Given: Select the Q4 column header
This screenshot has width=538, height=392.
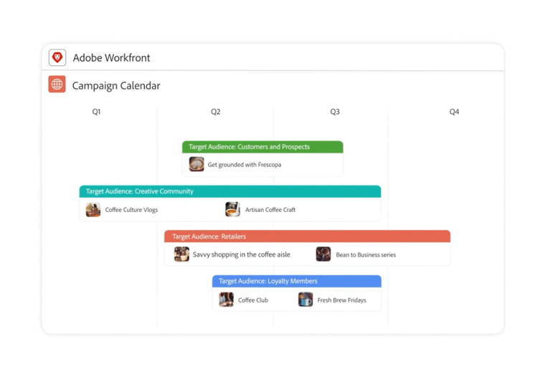Looking at the screenshot, I should coord(453,112).
